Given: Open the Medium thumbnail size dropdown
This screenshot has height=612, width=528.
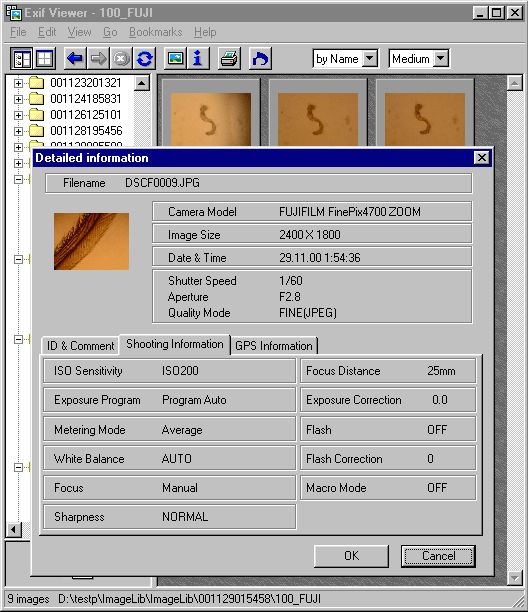Looking at the screenshot, I should click(441, 59).
